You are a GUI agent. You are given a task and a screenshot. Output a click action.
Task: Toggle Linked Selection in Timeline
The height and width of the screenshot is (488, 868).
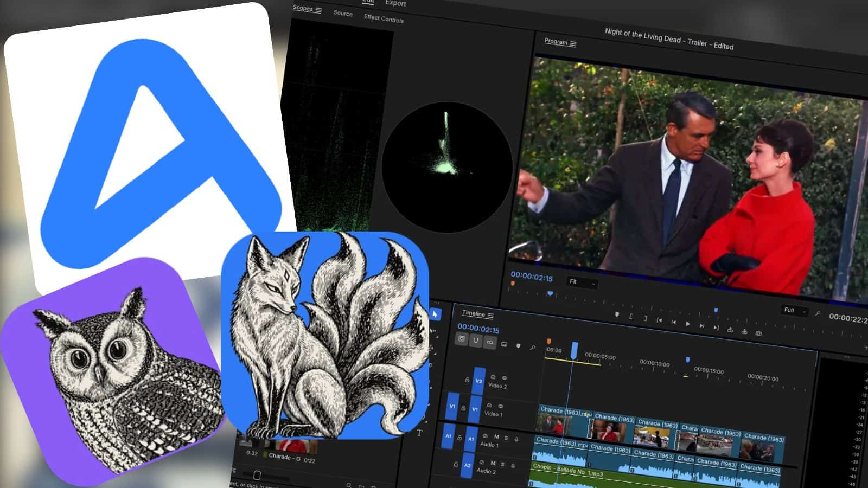[x=490, y=342]
